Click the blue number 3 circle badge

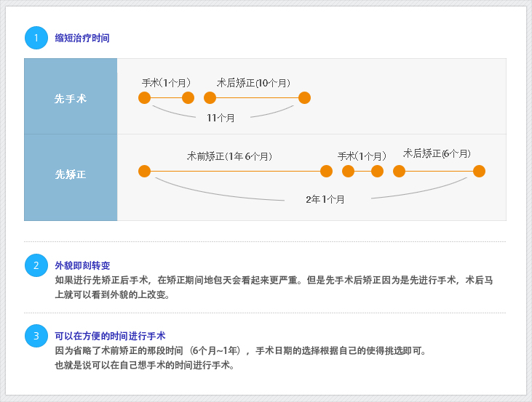click(x=36, y=336)
